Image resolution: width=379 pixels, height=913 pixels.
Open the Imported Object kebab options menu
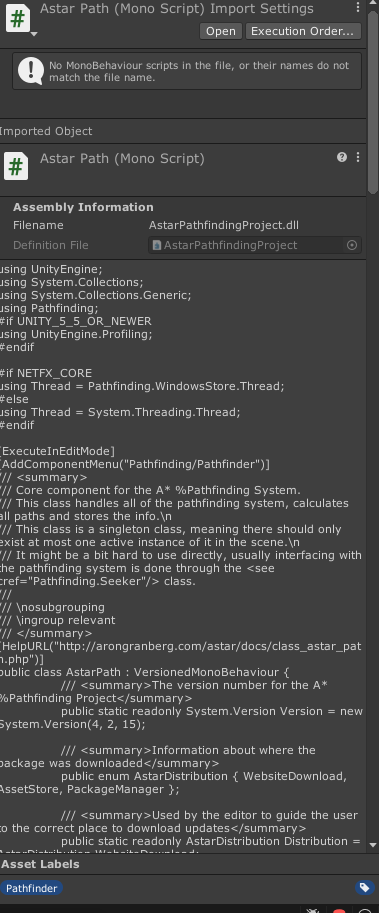(x=357, y=157)
